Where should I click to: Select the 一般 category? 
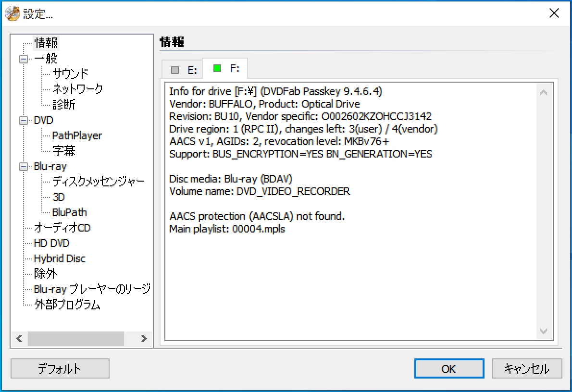coord(46,58)
